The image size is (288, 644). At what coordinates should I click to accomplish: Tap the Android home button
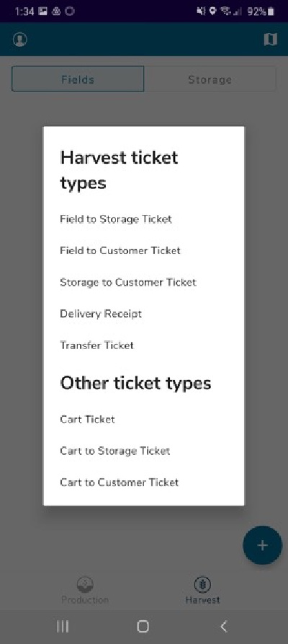[x=143, y=627]
